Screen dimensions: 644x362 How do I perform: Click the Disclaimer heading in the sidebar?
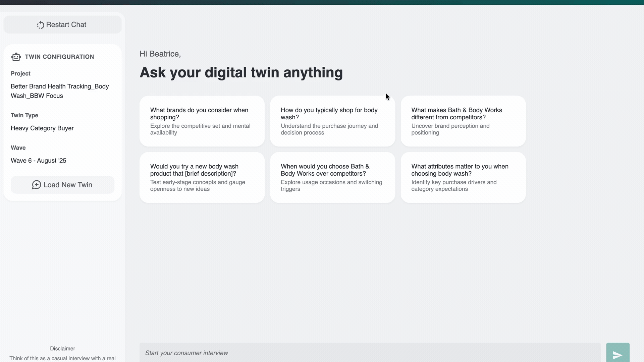62,348
